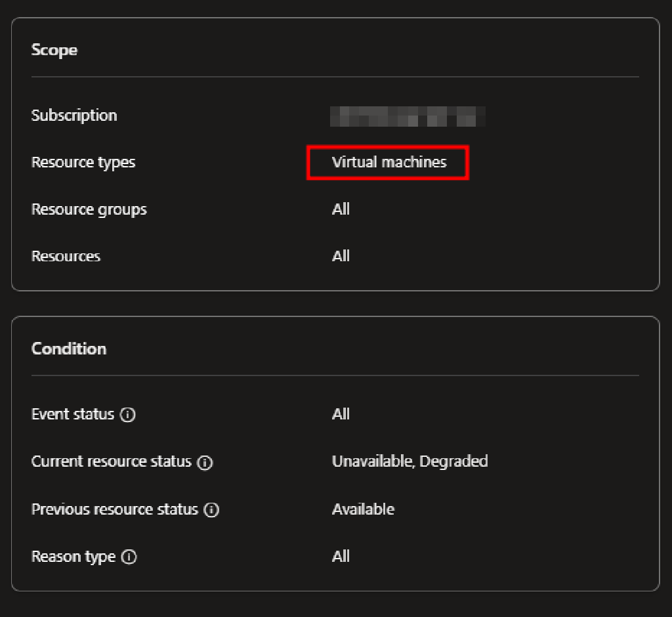Open the Resources All selector
This screenshot has width=672, height=617.
click(341, 256)
